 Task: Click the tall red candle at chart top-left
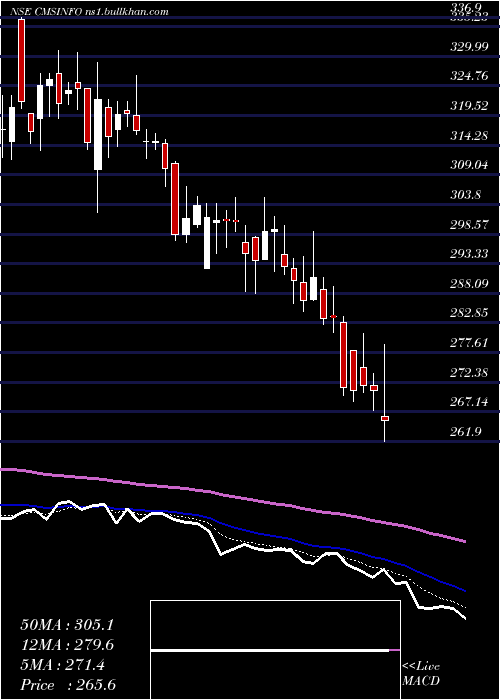click(21, 61)
